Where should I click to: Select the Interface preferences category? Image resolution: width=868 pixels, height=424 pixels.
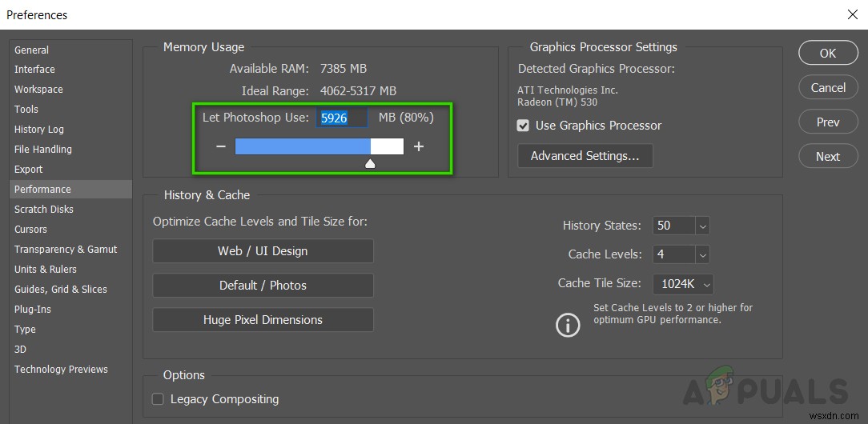pyautogui.click(x=34, y=70)
